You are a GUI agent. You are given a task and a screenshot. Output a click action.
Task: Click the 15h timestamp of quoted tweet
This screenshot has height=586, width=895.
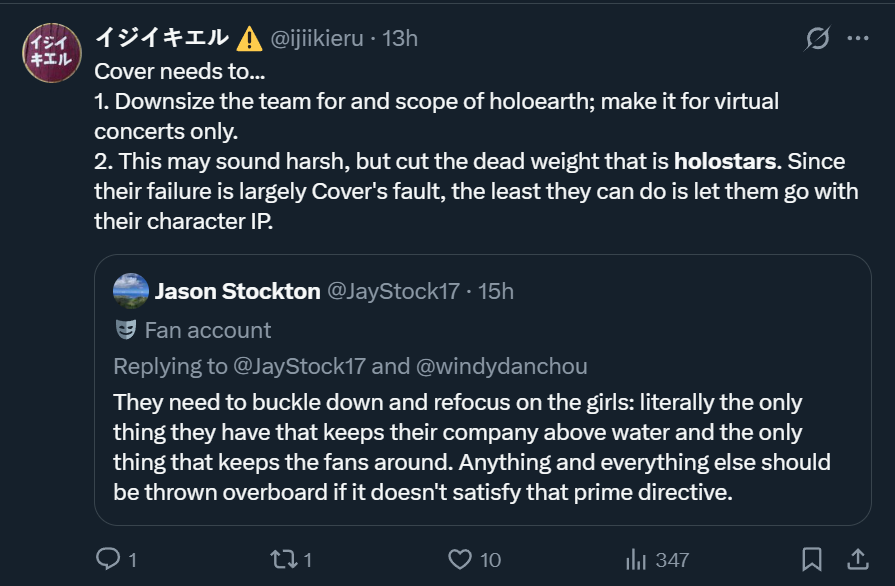tap(495, 291)
